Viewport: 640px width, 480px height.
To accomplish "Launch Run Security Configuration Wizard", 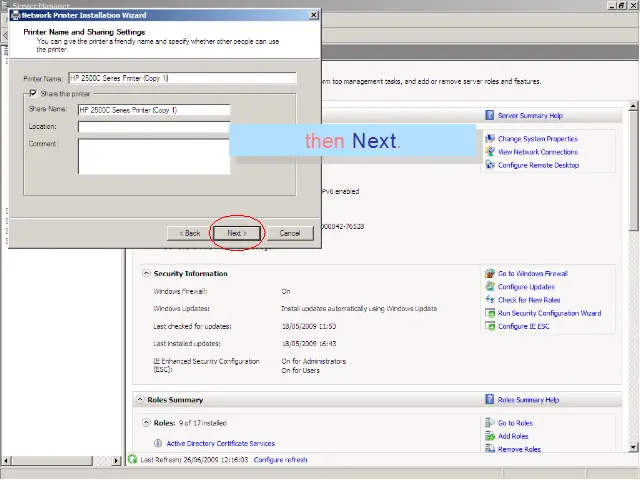I will point(549,313).
